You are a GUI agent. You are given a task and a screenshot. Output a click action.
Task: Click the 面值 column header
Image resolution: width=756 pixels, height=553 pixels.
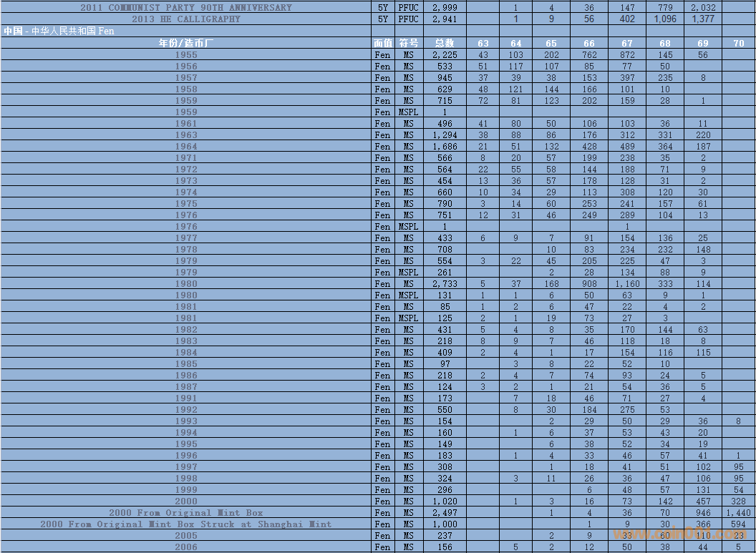tap(382, 44)
